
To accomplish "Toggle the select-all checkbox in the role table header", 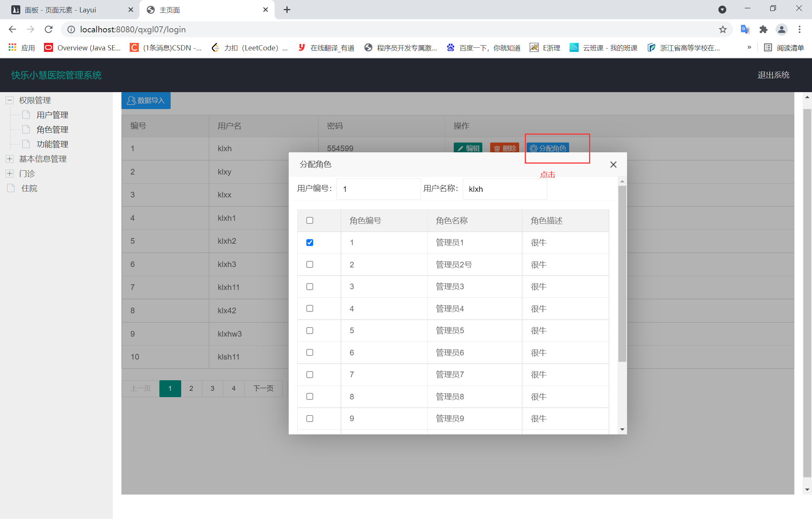I will click(310, 220).
